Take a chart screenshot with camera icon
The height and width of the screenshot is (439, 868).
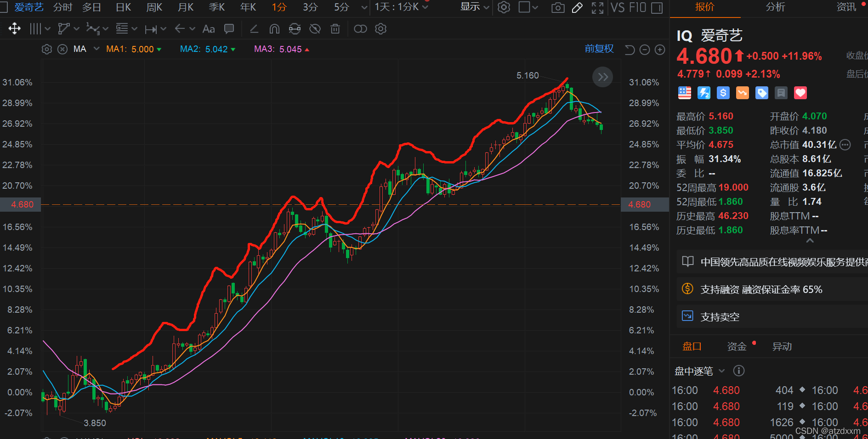[558, 8]
